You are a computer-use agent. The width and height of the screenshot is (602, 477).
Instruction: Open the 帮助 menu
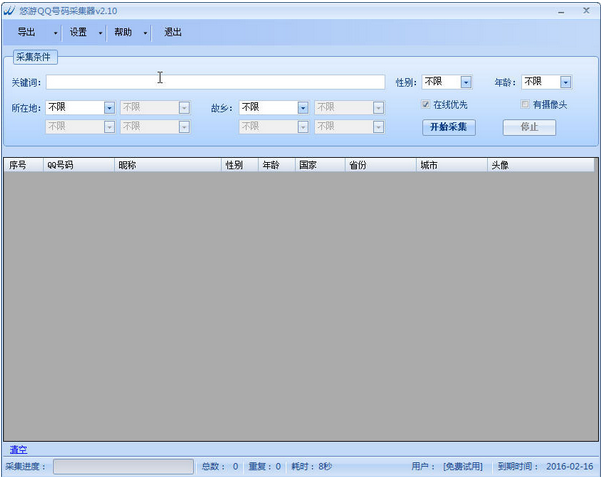123,32
